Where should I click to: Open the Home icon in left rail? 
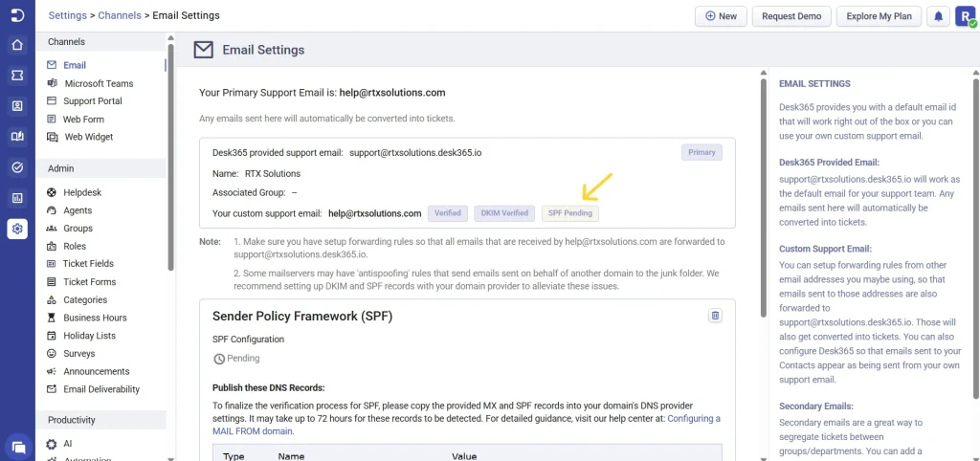(x=17, y=45)
